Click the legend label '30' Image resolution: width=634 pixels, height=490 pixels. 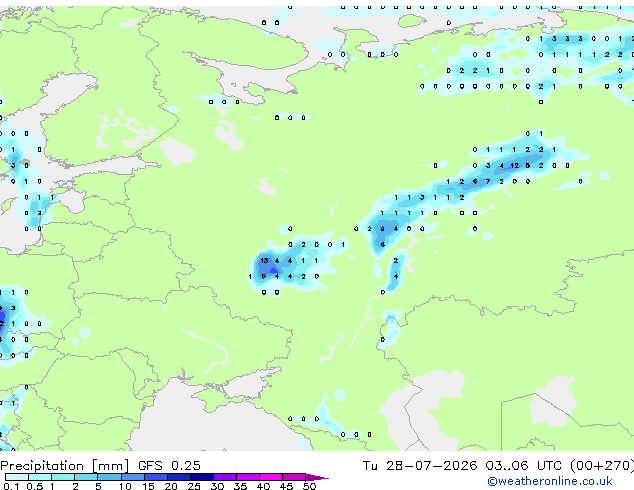coord(217,486)
